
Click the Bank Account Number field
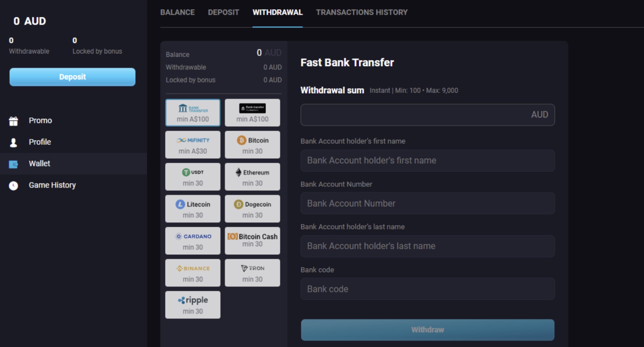pyautogui.click(x=427, y=203)
